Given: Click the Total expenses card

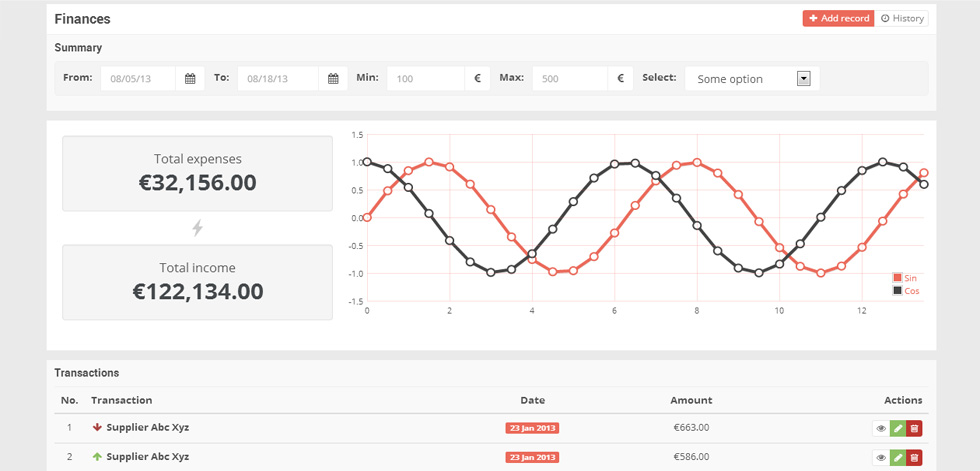Looking at the screenshot, I should pyautogui.click(x=198, y=174).
